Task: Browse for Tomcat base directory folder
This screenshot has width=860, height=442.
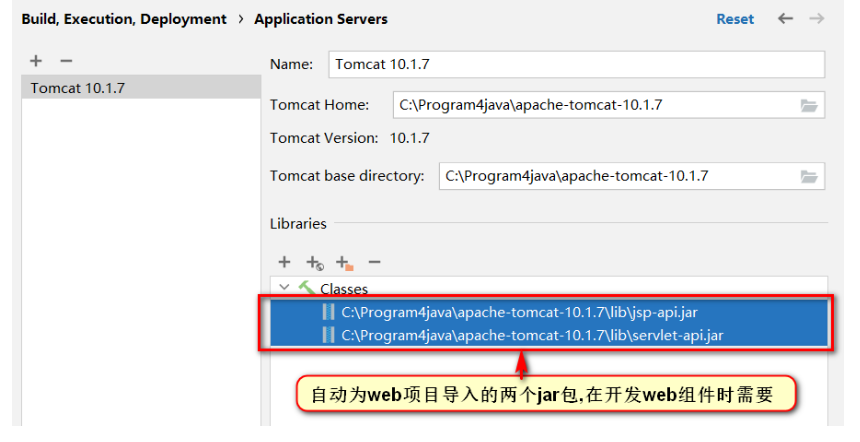Action: 809,177
